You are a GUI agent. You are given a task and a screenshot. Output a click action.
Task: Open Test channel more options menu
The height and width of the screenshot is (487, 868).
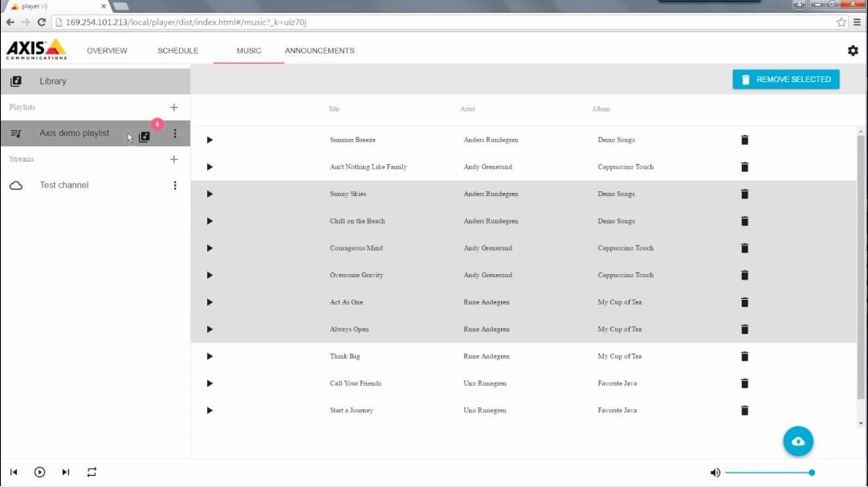point(175,186)
